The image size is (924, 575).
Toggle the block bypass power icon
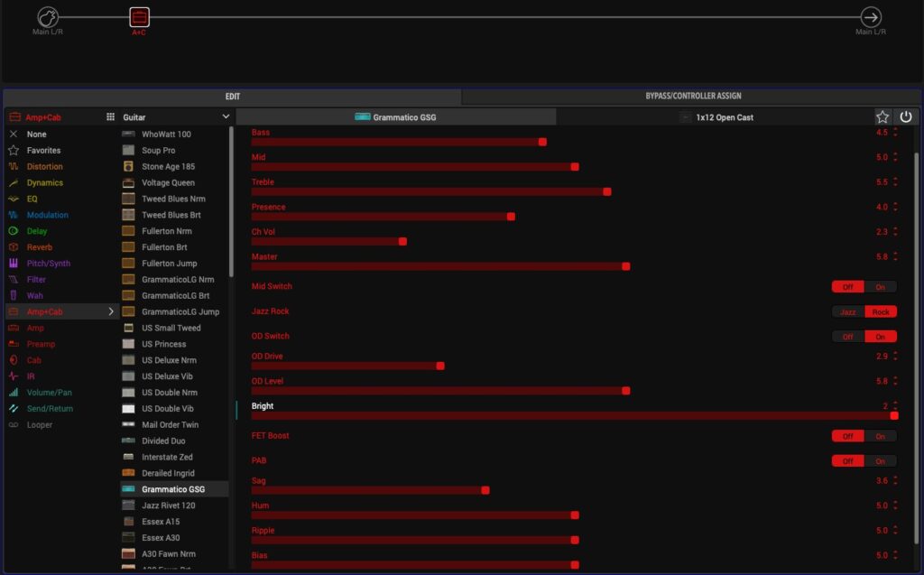[906, 117]
